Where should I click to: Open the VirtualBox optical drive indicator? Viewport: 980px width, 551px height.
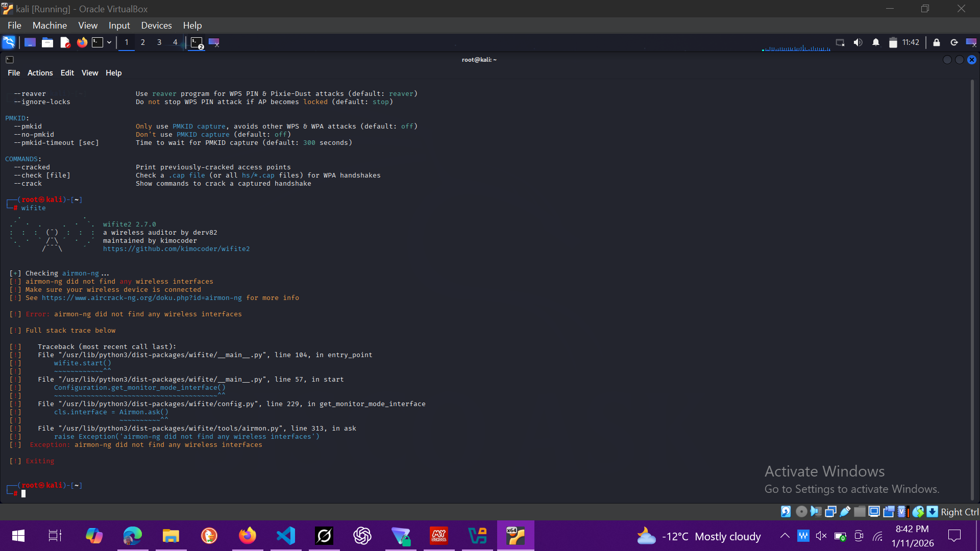801,512
